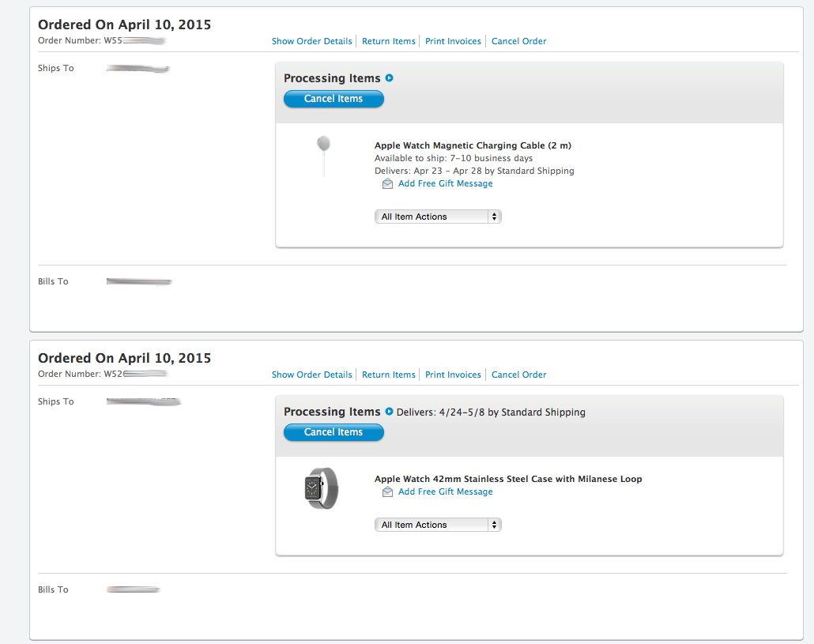This screenshot has height=644, width=814.
Task: Open All Item Actions dropdown for Charging Cable
Action: 438,217
